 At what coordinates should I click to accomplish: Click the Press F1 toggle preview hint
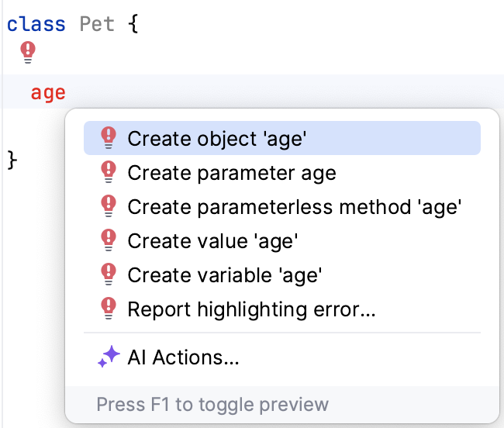(x=212, y=405)
